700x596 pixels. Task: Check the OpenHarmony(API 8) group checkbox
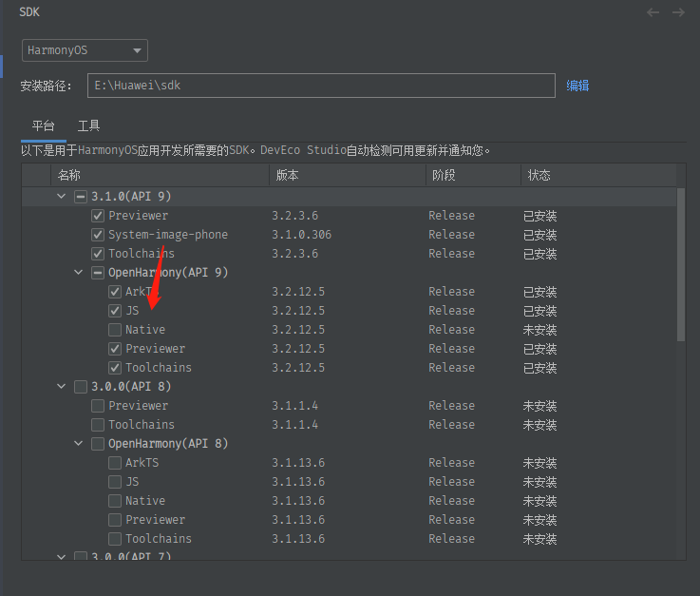coord(98,444)
